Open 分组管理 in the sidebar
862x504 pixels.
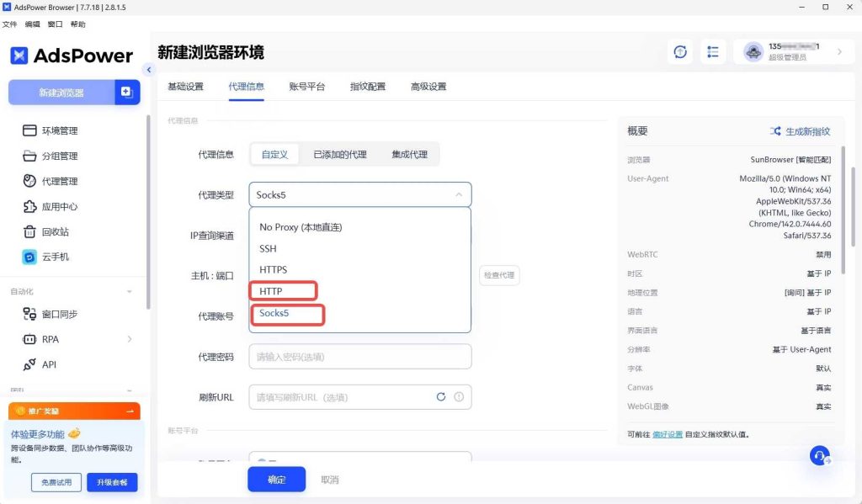pyautogui.click(x=59, y=156)
